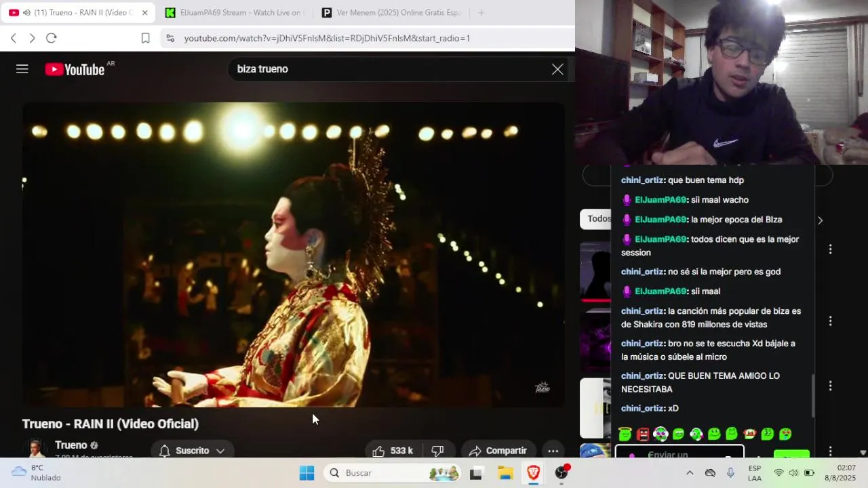The width and height of the screenshot is (868, 488).
Task: Click the page scrollbar down arrow
Action: pos(863,453)
